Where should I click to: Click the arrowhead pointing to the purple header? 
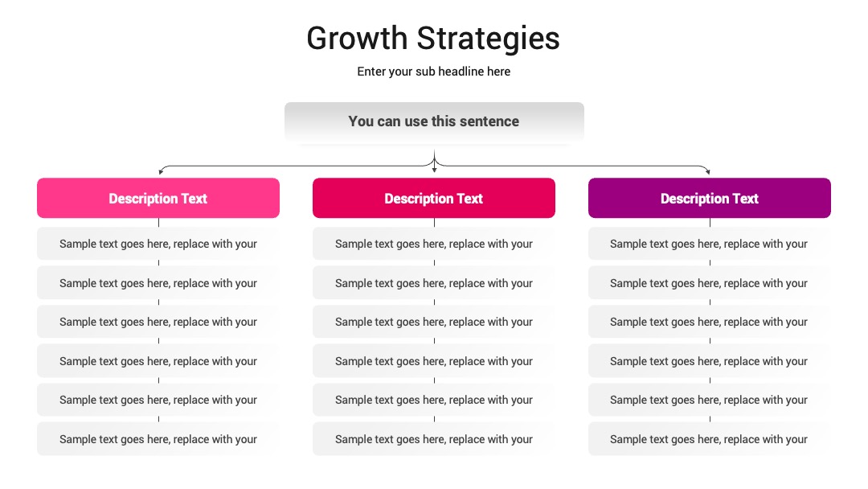[708, 172]
